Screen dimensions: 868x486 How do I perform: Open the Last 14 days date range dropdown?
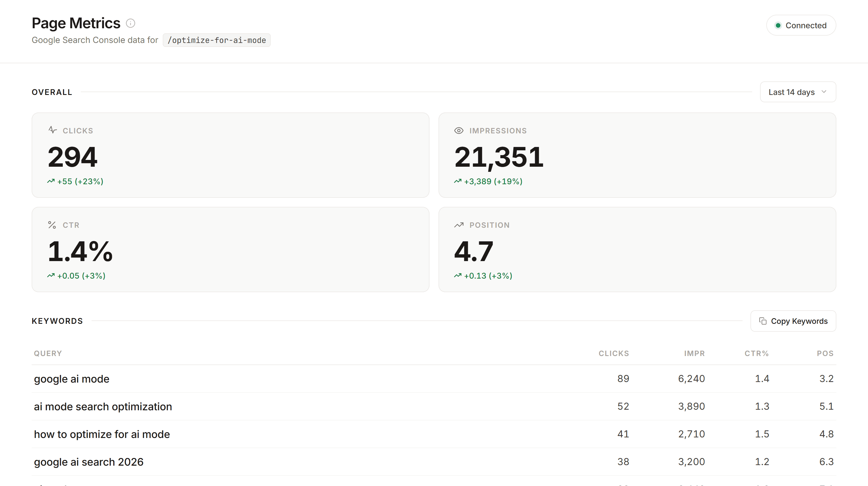click(x=798, y=92)
